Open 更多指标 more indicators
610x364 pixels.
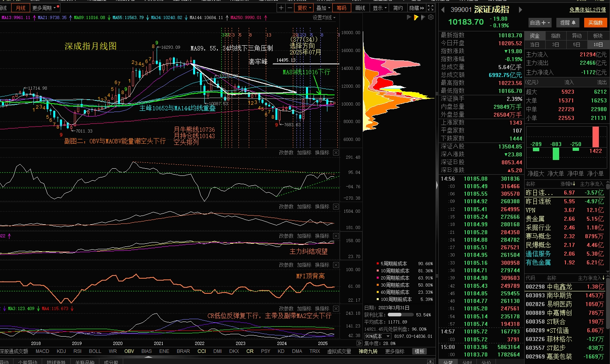click(395, 351)
